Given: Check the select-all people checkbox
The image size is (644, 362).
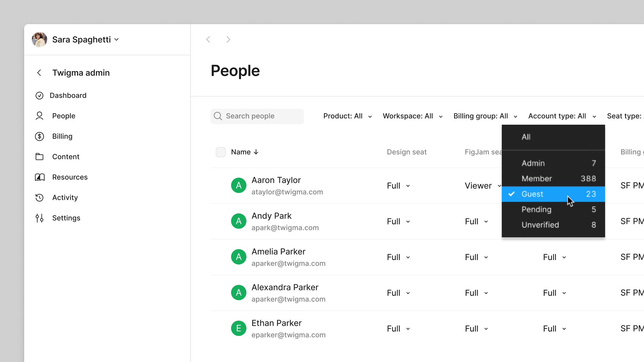Looking at the screenshot, I should (x=221, y=152).
